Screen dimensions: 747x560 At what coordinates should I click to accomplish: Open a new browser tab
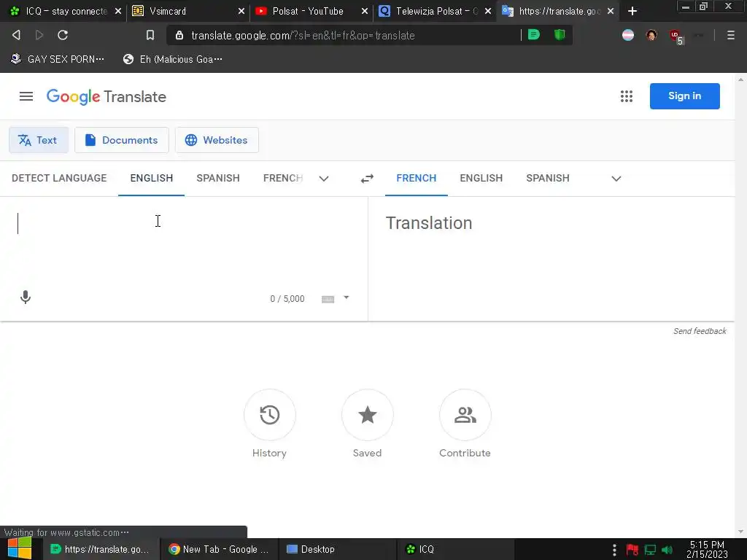tap(632, 11)
